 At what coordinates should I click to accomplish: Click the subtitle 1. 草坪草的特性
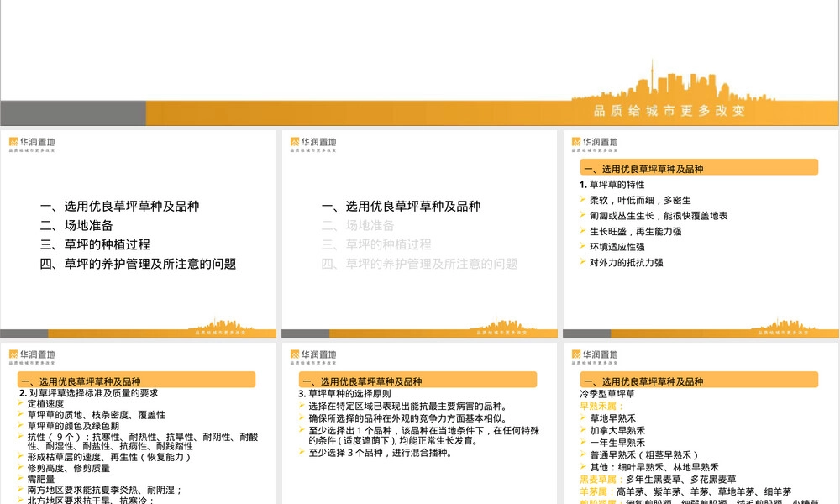[x=612, y=185]
